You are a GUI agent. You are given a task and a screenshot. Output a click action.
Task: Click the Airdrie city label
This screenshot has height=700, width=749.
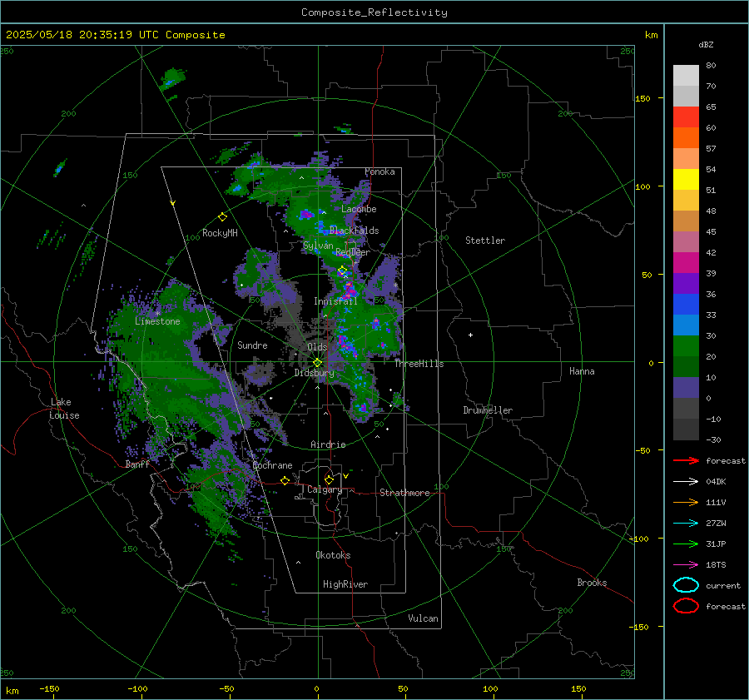point(328,444)
